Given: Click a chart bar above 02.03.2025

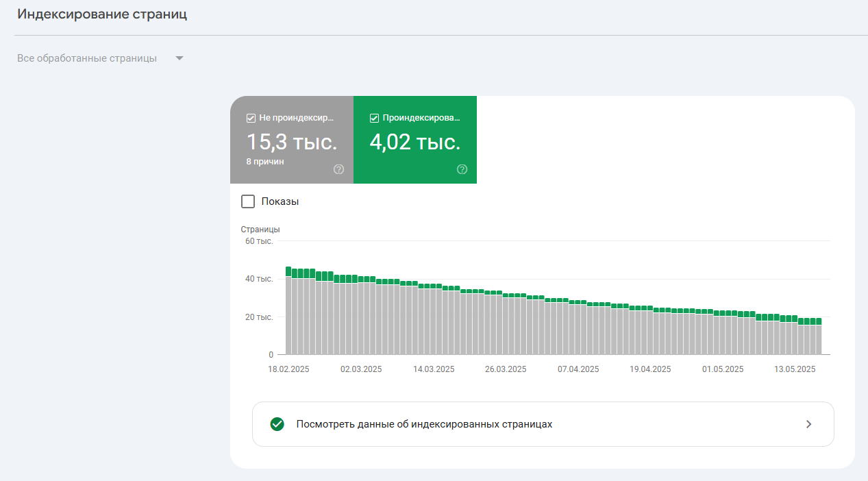Looking at the screenshot, I should (361, 315).
